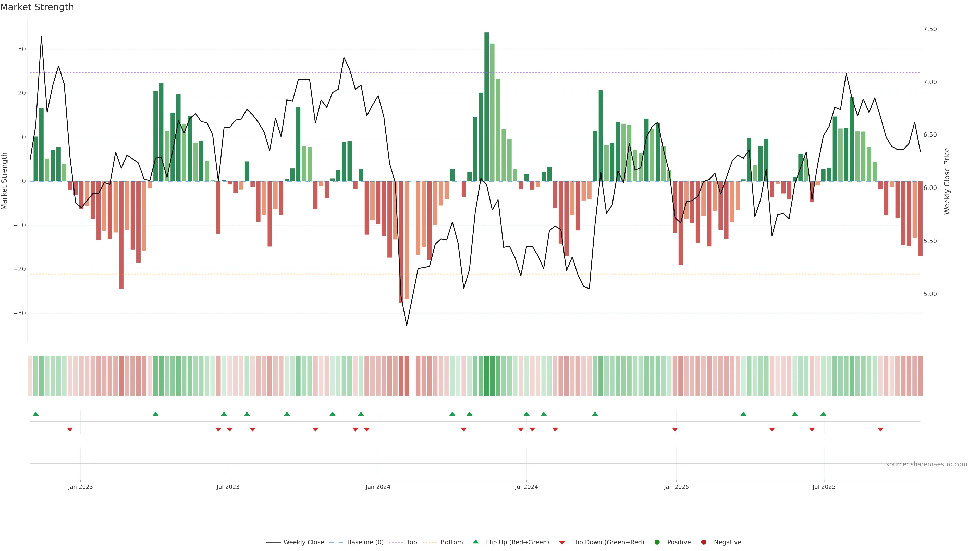The width and height of the screenshot is (980, 551).
Task: Click the Market Strength chart title
Action: coord(37,7)
